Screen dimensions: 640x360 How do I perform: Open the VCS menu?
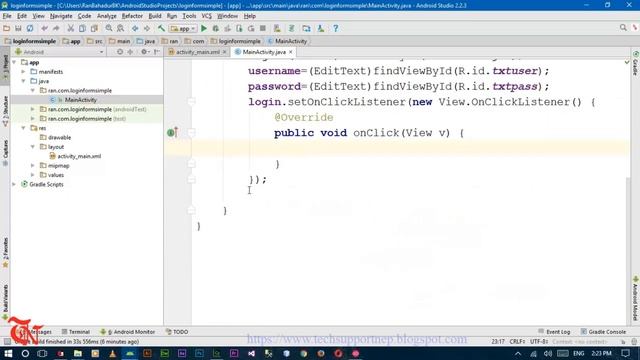(207, 16)
